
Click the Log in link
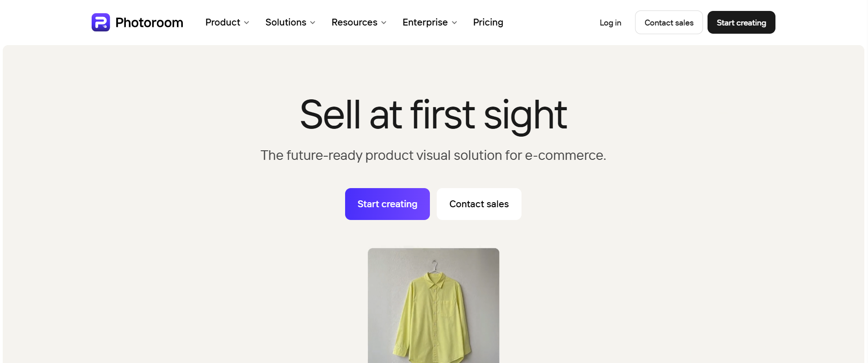tap(610, 23)
